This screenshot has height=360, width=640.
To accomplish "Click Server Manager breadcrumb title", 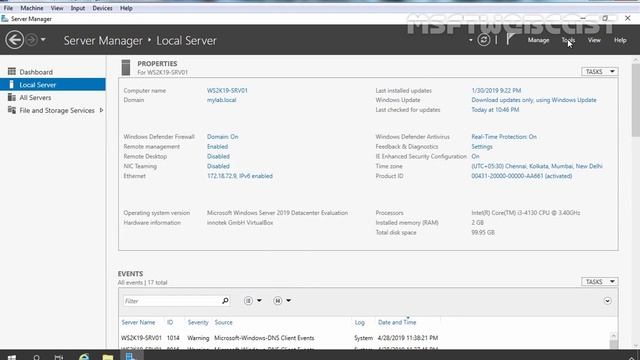I will point(103,40).
